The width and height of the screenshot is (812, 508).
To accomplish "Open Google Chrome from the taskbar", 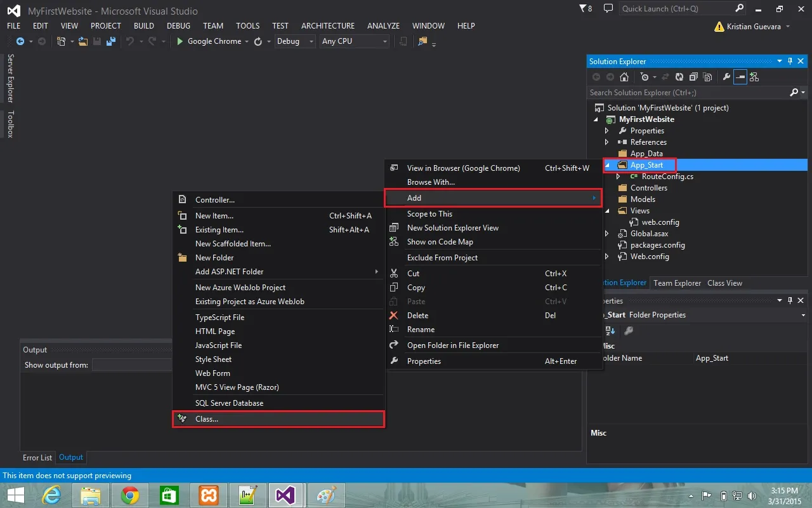I will pyautogui.click(x=130, y=495).
